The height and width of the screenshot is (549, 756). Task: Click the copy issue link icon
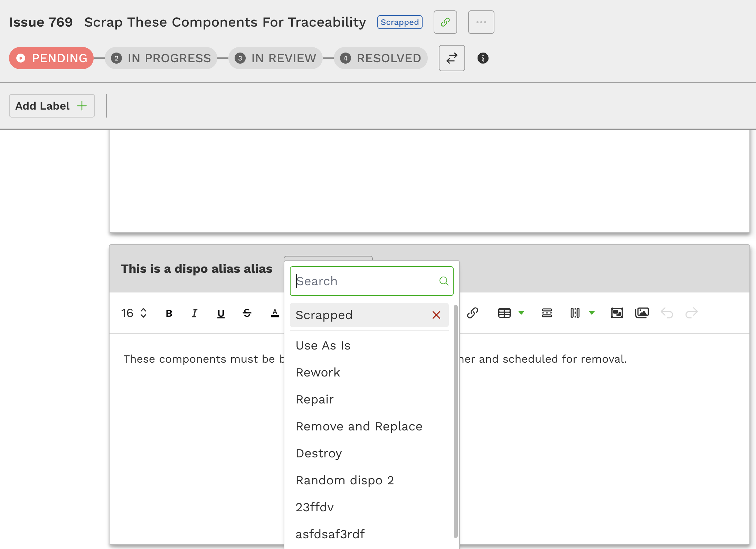click(445, 22)
